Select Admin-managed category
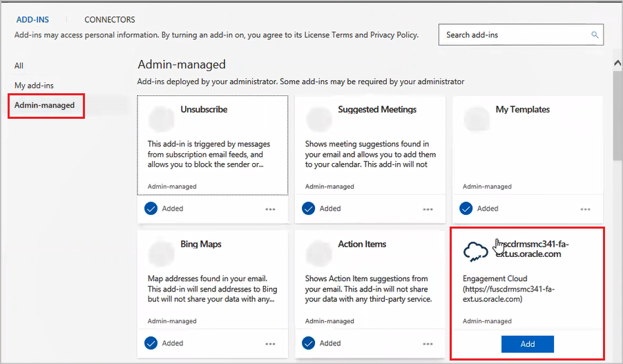623x364 pixels. [44, 105]
